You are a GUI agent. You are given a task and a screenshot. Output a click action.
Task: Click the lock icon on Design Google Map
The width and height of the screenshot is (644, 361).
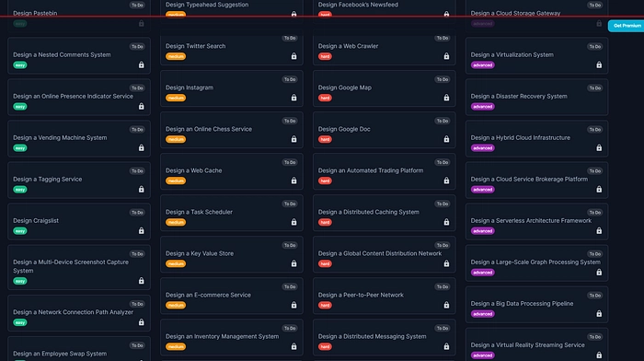pos(446,98)
